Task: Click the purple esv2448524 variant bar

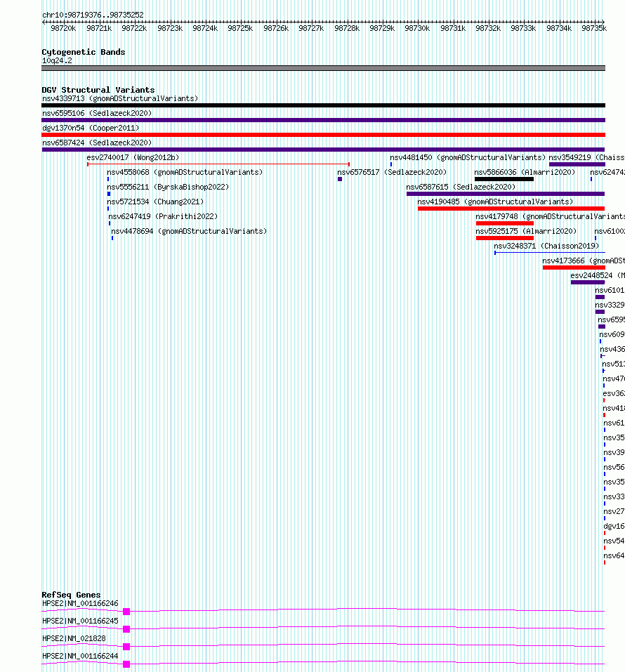Action: 588,282
